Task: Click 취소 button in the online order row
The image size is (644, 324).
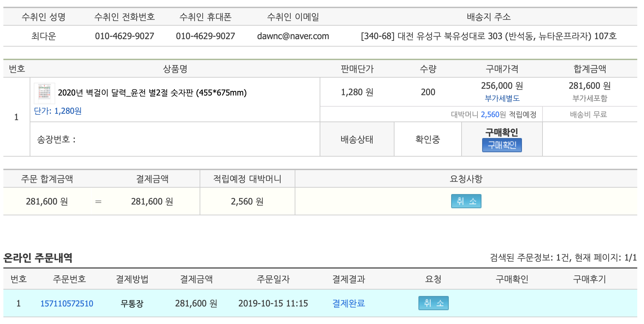Action: [433, 303]
